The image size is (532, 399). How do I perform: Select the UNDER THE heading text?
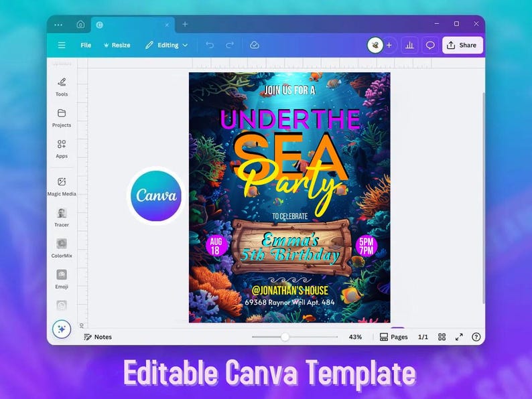(290, 119)
